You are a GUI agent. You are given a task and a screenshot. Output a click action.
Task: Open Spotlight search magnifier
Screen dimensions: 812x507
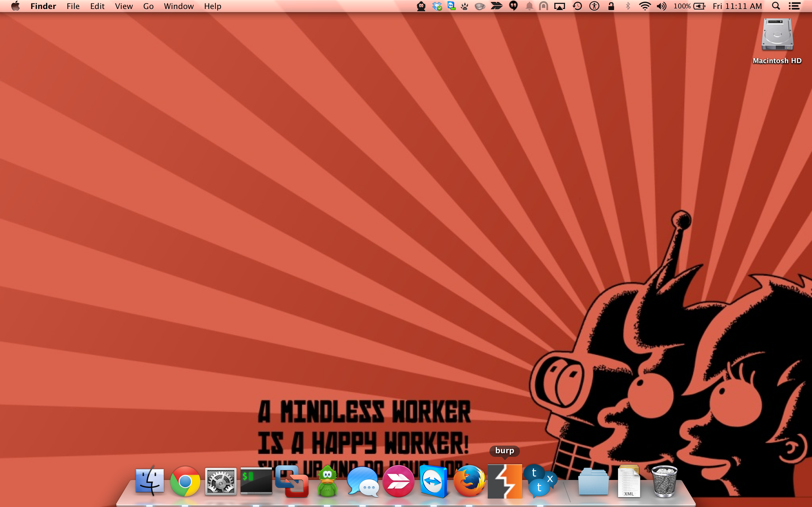click(775, 6)
